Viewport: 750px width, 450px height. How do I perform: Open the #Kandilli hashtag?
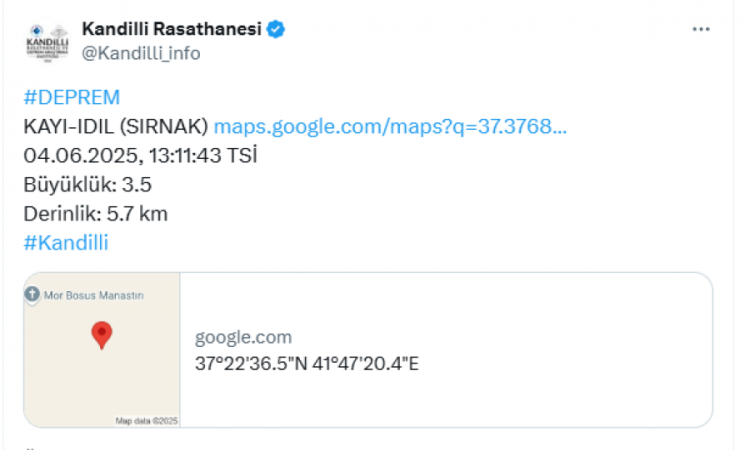click(65, 242)
